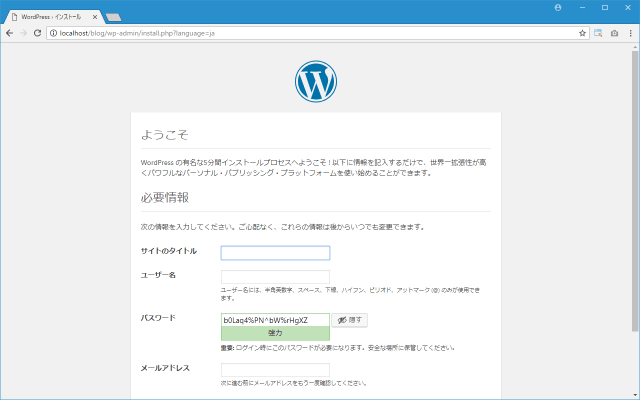Click the camera extension icon
The height and width of the screenshot is (400, 640).
pos(614,33)
